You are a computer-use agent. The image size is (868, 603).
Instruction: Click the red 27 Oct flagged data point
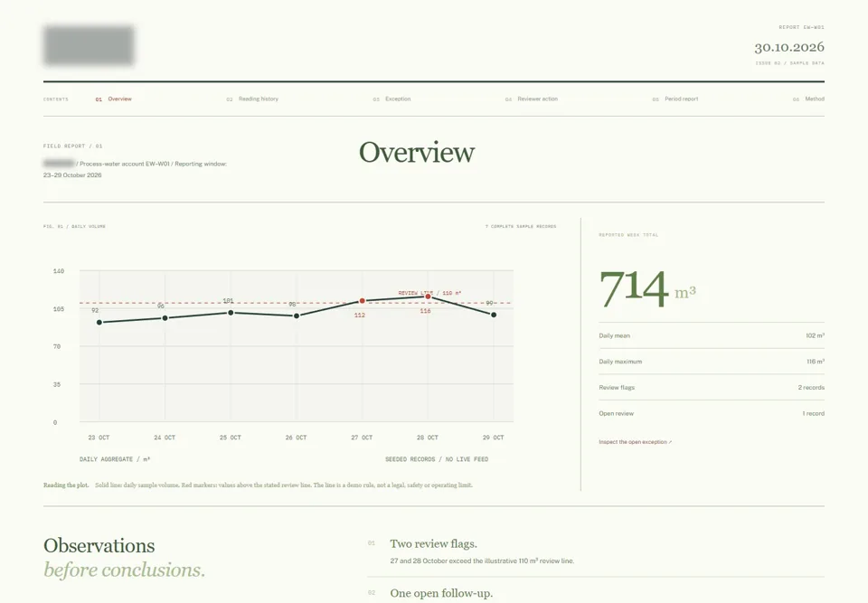pos(362,301)
